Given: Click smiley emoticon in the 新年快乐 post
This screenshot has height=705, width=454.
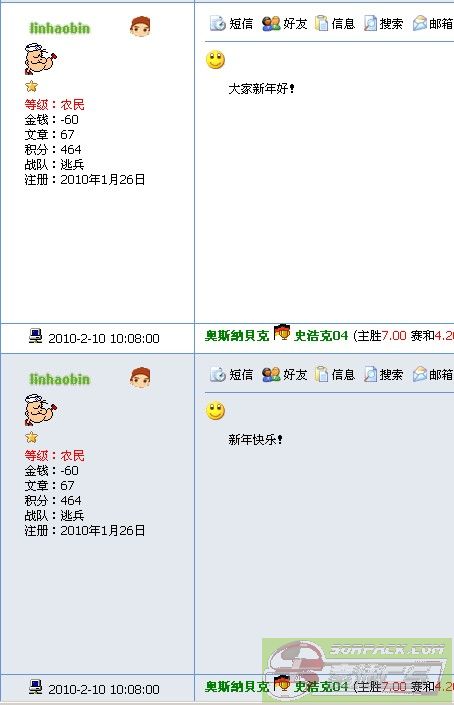Looking at the screenshot, I should coord(215,411).
